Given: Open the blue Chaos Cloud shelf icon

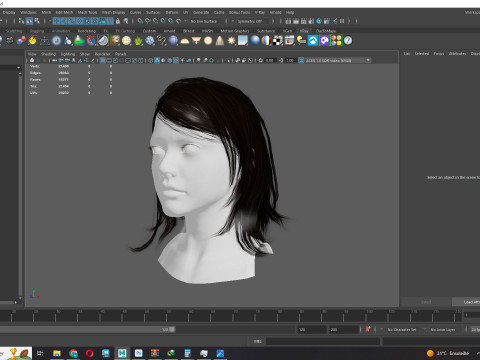Looking at the screenshot, I should (x=313, y=41).
